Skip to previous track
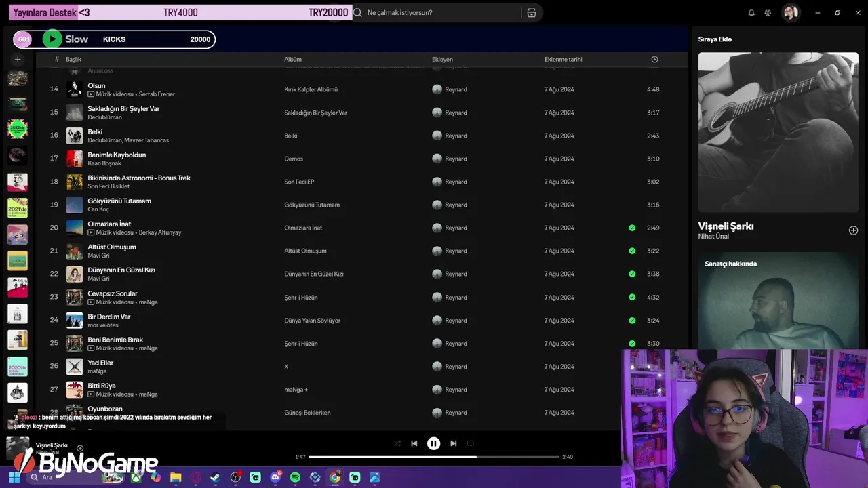The height and width of the screenshot is (488, 868). point(414,443)
